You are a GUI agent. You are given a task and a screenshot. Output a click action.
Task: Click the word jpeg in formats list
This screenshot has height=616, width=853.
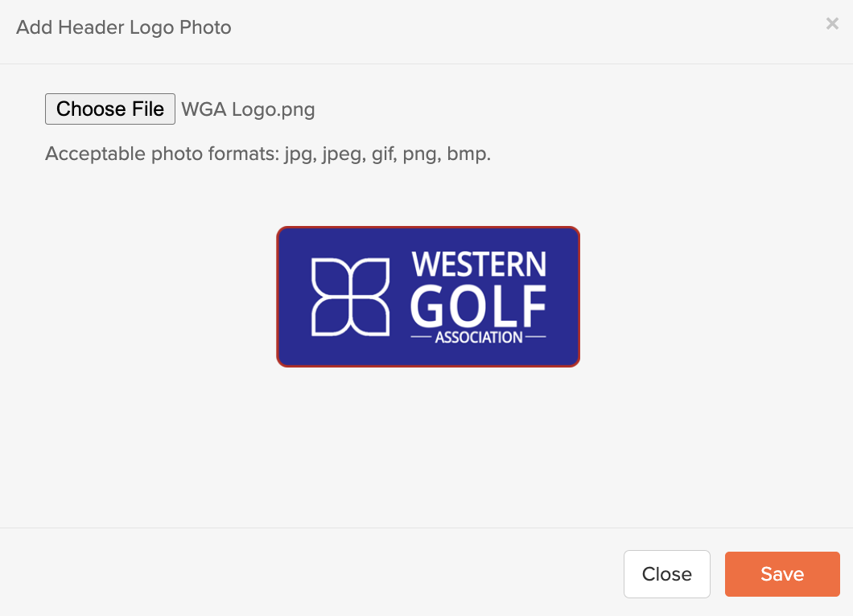[x=344, y=155]
